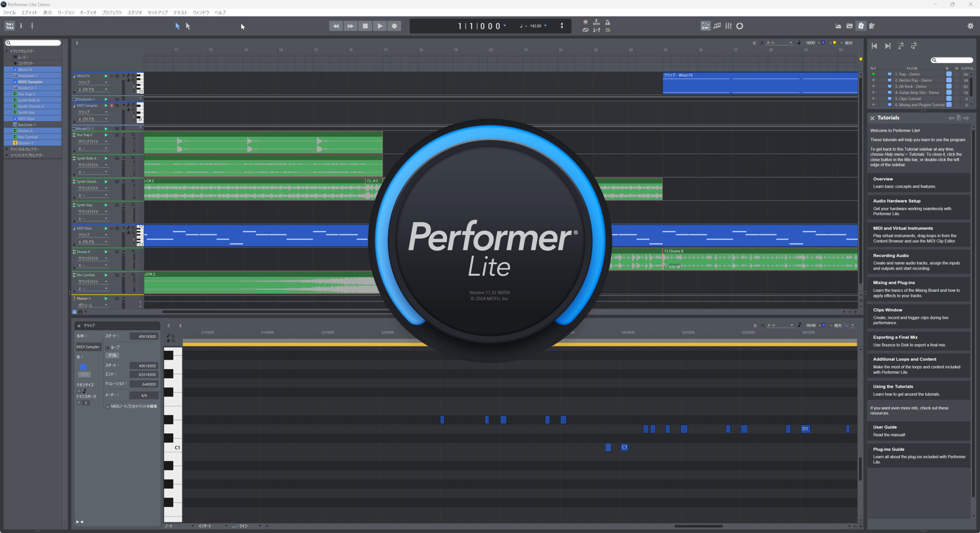Click the clip メーター 4/4 field
The width and height of the screenshot is (980, 533).
click(144, 396)
